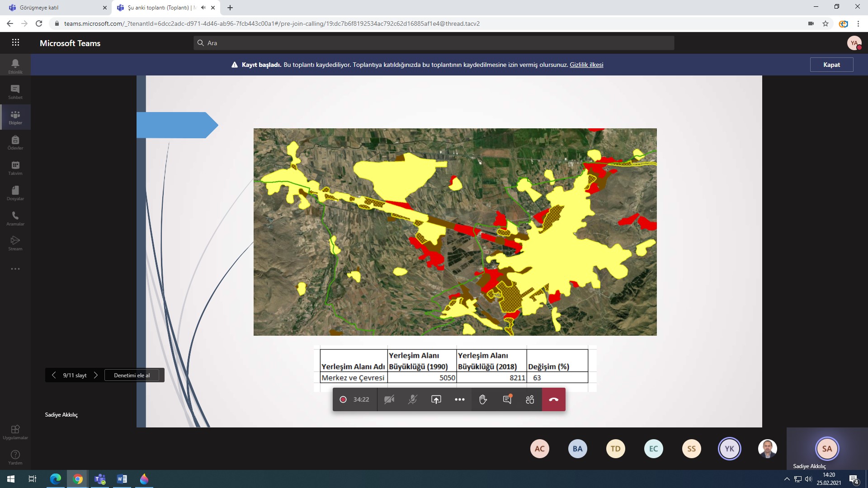
Task: Show participants list in meeting toolbar
Action: (530, 399)
